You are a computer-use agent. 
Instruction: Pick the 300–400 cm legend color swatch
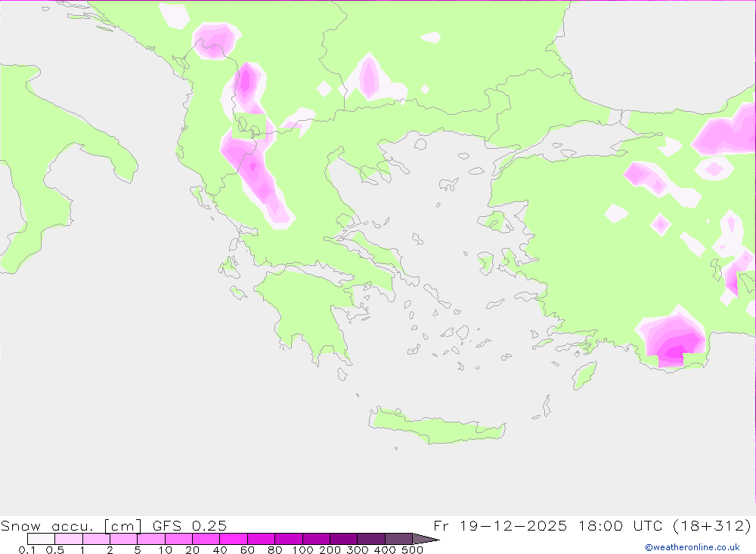[370, 539]
